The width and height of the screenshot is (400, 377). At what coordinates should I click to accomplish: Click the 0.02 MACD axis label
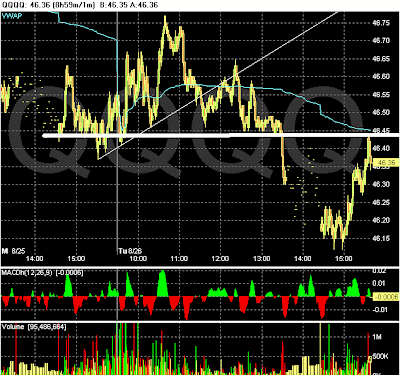pyautogui.click(x=378, y=271)
